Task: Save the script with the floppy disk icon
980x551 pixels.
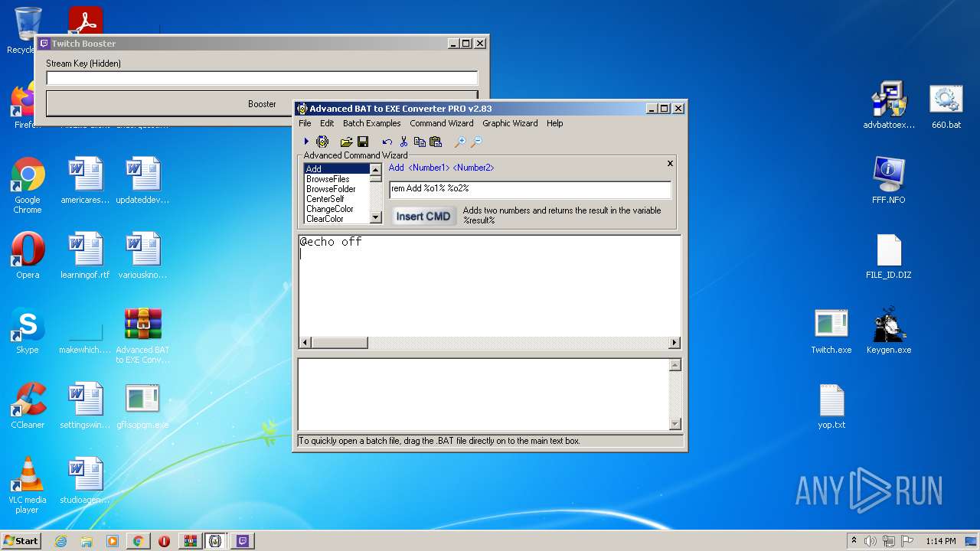Action: (x=363, y=142)
